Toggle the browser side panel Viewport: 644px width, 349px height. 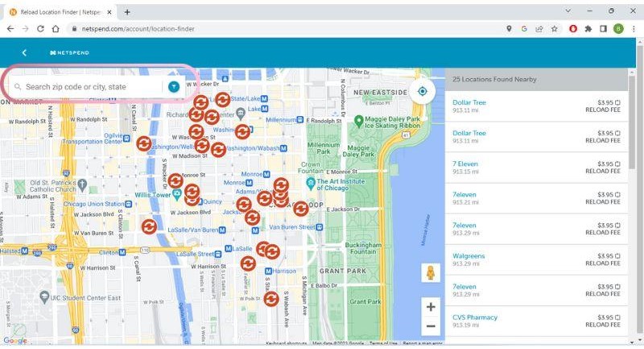(x=603, y=29)
